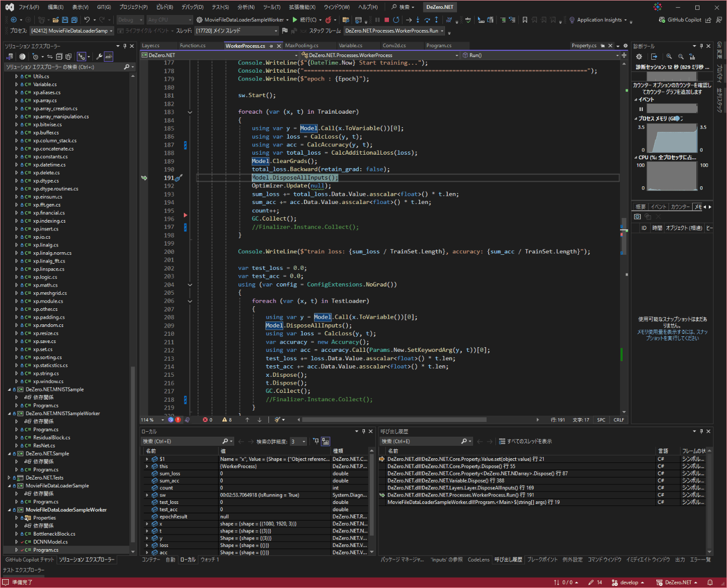Click the editor tab-well settings gear icon
Screen dimensions: 727x588
(625, 46)
